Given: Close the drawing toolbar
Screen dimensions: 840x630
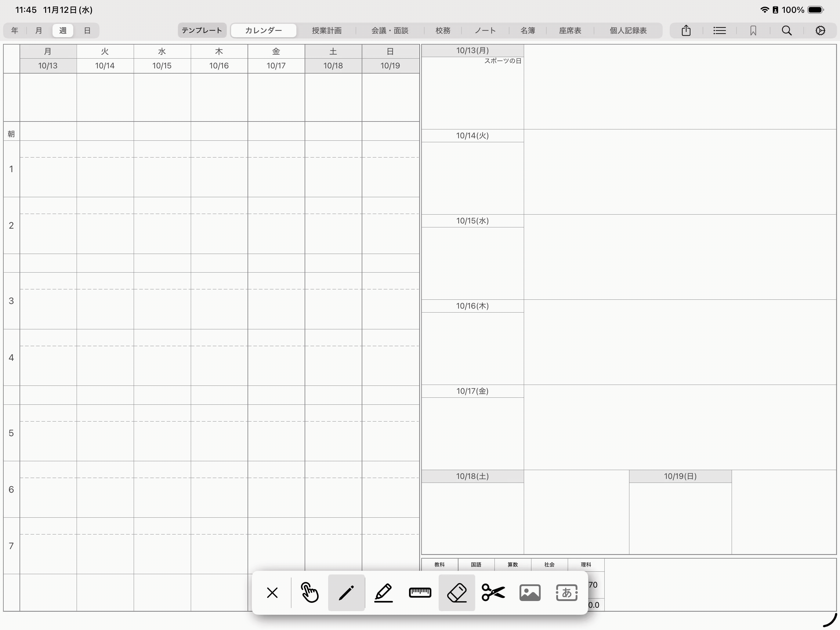Looking at the screenshot, I should 272,592.
